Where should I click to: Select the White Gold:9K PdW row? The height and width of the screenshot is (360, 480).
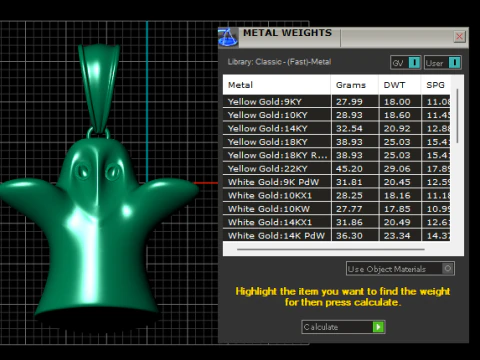tap(337, 182)
